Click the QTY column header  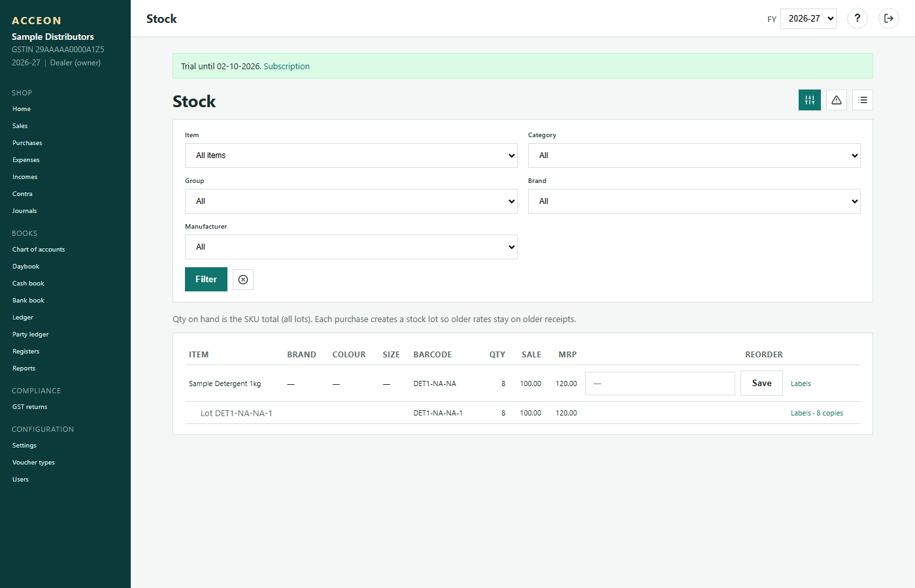(497, 355)
